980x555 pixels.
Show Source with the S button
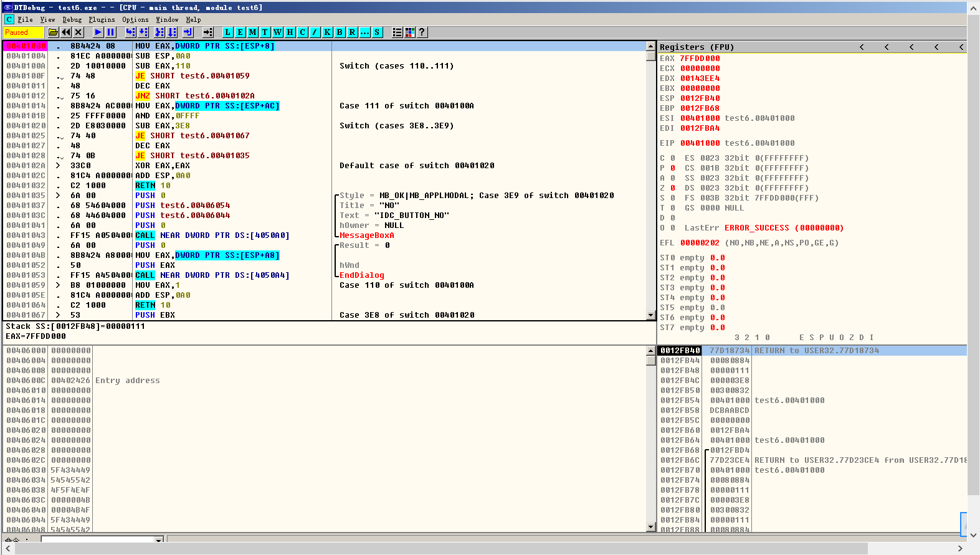377,32
